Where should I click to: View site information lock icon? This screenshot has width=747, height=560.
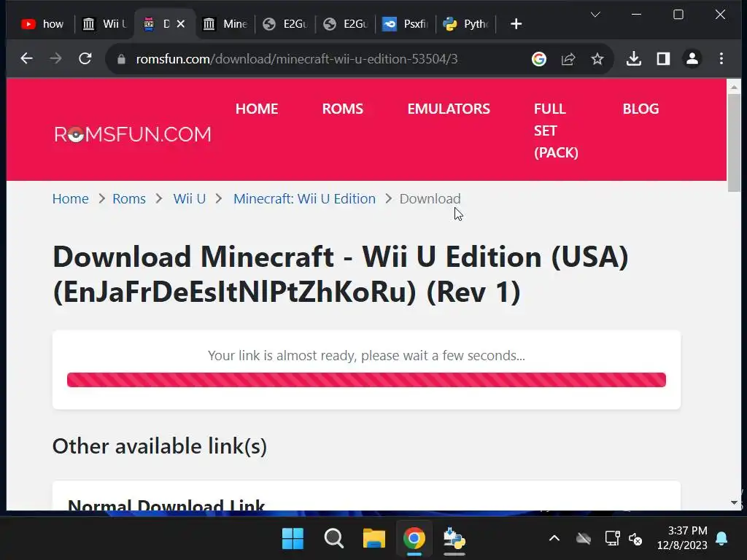(121, 59)
